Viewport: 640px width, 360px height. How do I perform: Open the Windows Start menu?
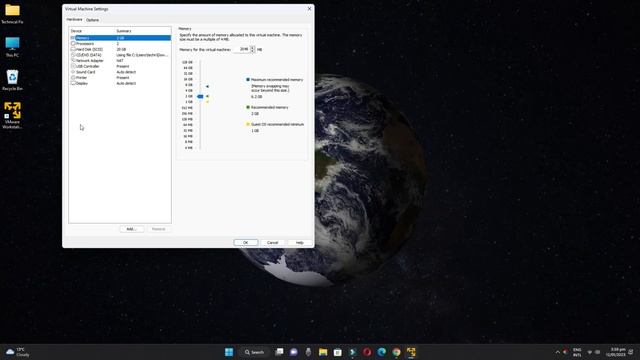pos(229,352)
